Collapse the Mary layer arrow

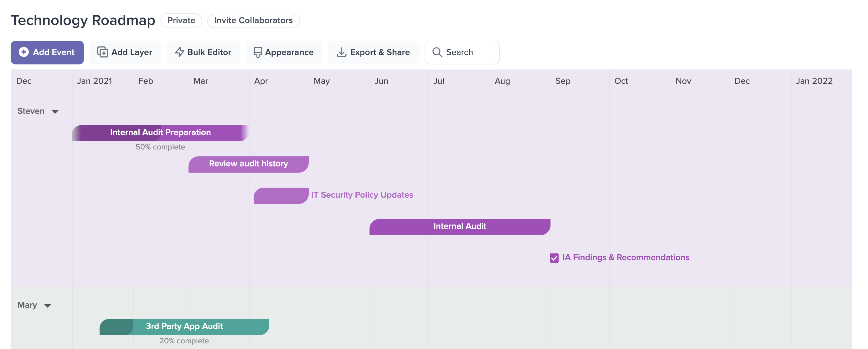[x=48, y=306]
